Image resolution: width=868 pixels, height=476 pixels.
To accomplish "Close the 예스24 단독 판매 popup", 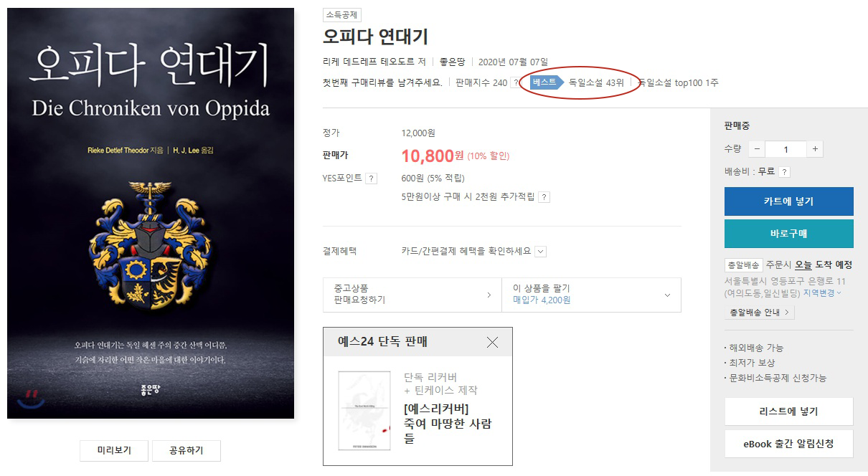I will 492,342.
